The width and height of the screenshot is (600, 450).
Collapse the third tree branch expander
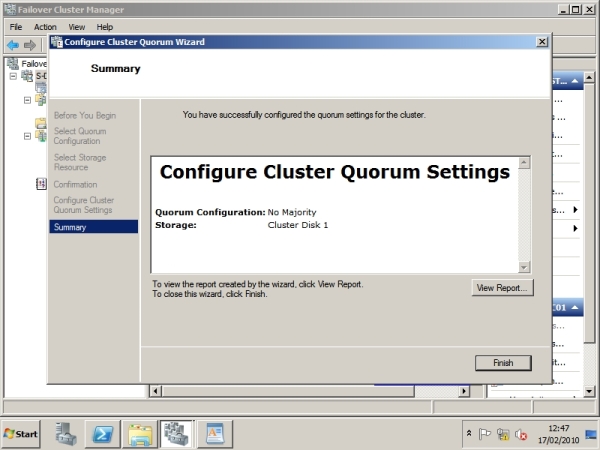(27, 136)
